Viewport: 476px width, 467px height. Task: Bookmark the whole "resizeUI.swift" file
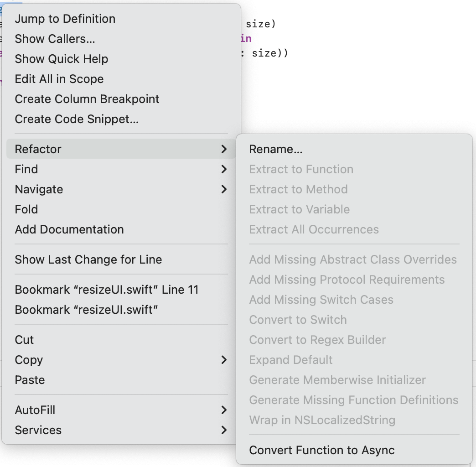(x=86, y=310)
